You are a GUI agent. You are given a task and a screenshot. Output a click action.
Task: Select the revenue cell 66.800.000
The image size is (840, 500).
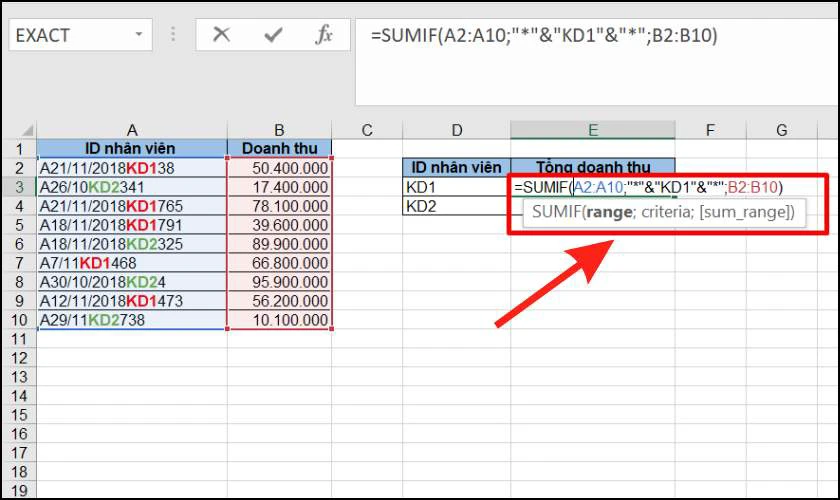point(280,263)
